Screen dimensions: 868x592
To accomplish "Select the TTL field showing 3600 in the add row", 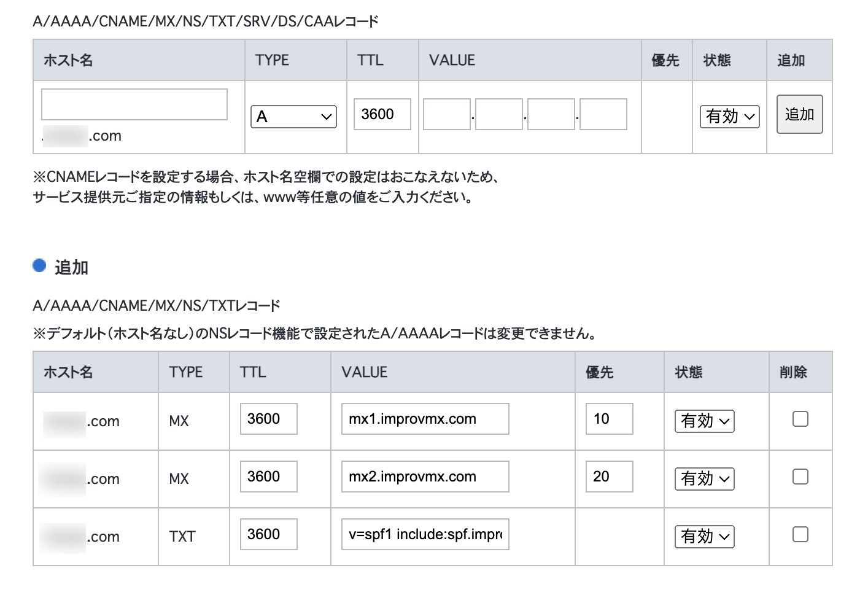I will click(x=382, y=114).
